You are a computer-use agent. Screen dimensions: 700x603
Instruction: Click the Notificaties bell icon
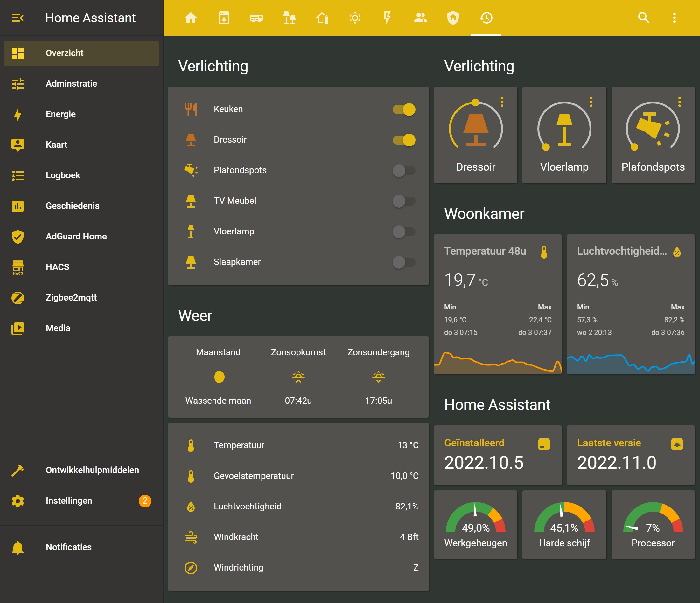tap(17, 547)
